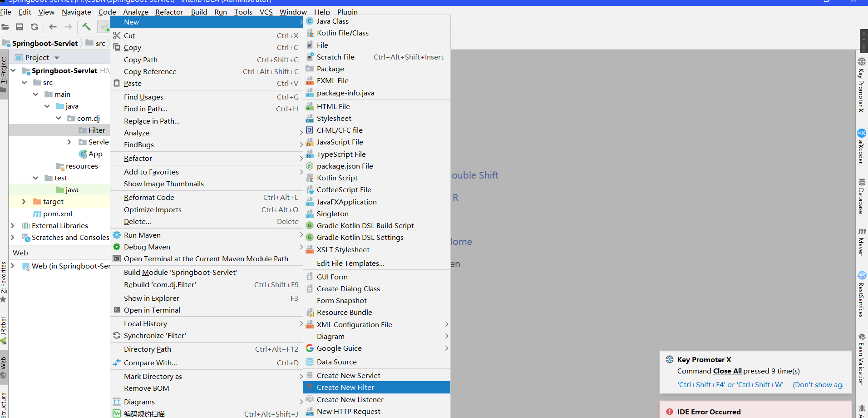Open the Bean Validation side panel
Viewport: 868px width, 418px height.
click(861, 359)
